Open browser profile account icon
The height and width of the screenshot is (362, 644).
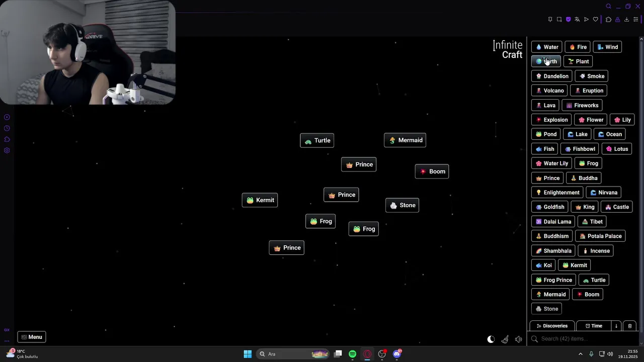(x=617, y=20)
